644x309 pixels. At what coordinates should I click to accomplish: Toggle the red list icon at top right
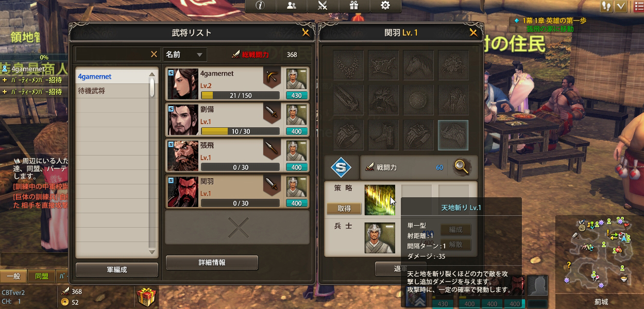(638, 6)
